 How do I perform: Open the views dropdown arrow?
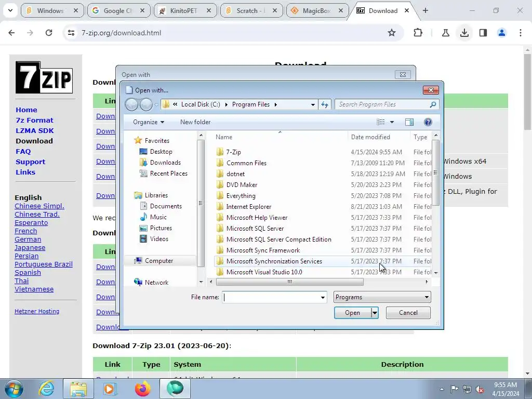(392, 122)
